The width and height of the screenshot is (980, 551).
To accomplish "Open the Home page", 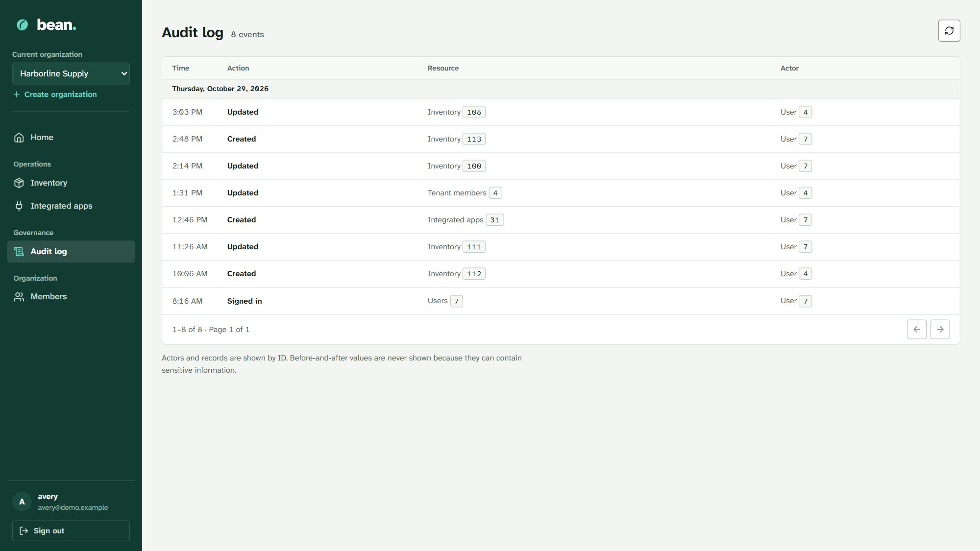I will coord(71,138).
